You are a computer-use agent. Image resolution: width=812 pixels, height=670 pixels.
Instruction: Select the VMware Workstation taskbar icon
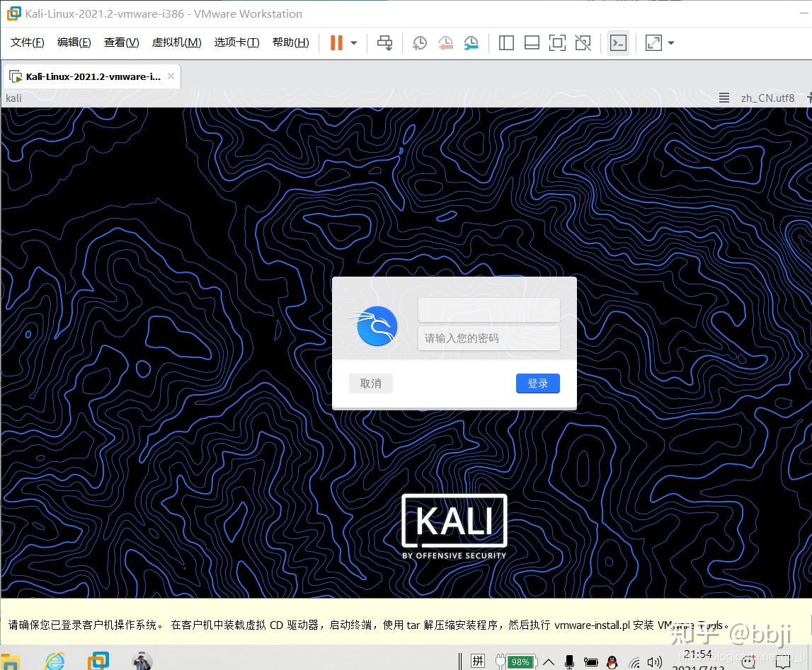point(98,661)
